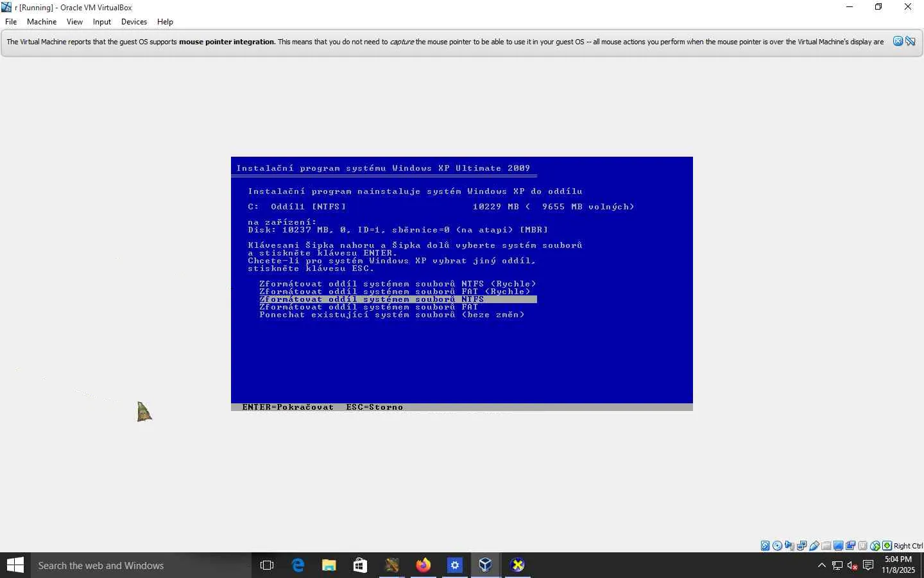Click the recording indicator in status bar
Image resolution: width=924 pixels, height=578 pixels.
click(x=851, y=546)
